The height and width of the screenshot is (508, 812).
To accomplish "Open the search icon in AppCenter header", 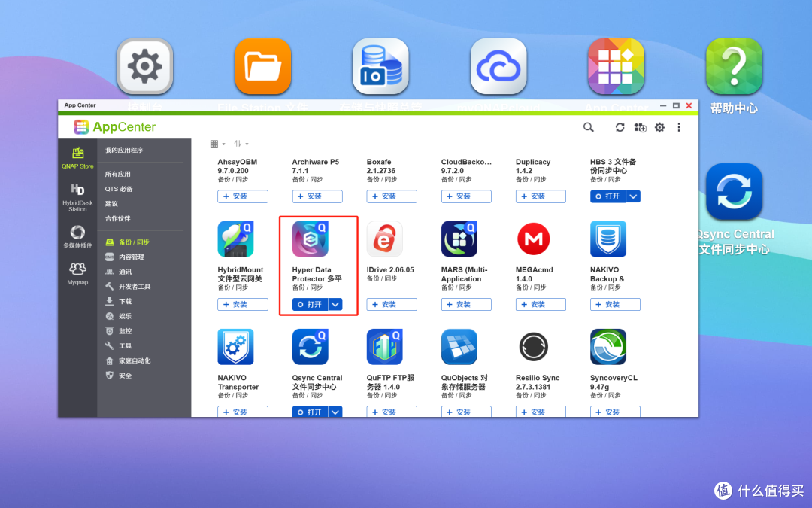I will click(588, 127).
